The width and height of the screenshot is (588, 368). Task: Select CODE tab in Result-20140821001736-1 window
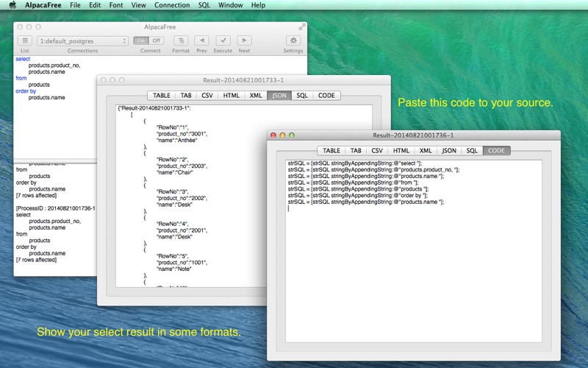(x=497, y=151)
